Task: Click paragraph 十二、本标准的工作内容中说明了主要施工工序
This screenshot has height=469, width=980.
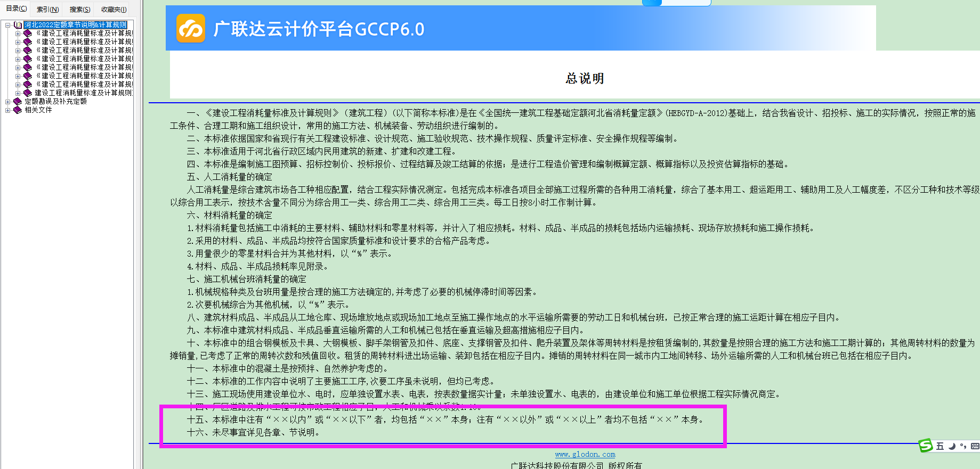Action: (x=343, y=381)
